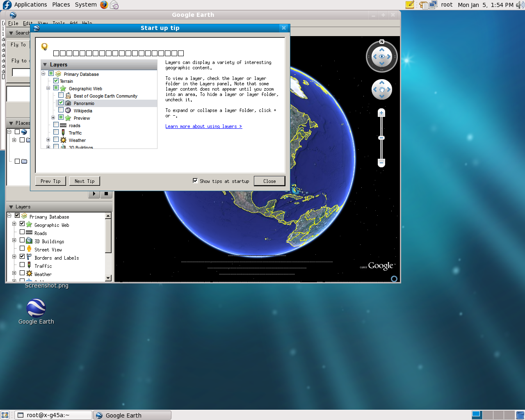
Task: Collapse the Layers panel in sidebar
Action: 11,207
